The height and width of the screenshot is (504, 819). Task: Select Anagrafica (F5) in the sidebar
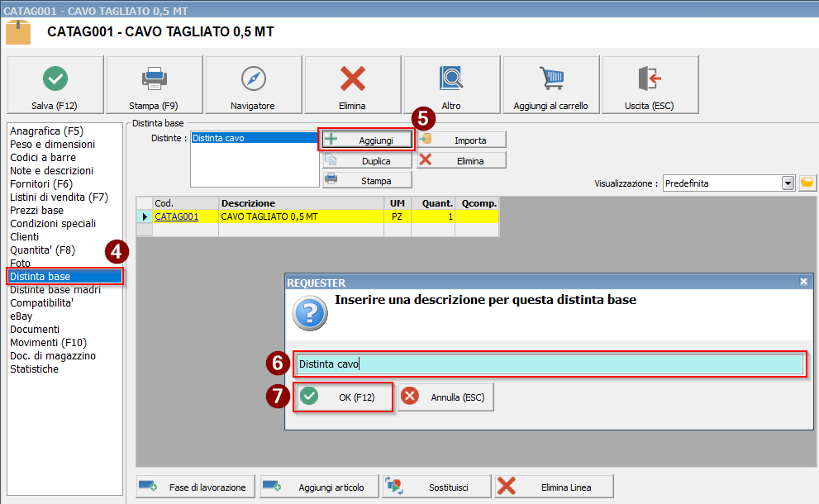(x=46, y=131)
